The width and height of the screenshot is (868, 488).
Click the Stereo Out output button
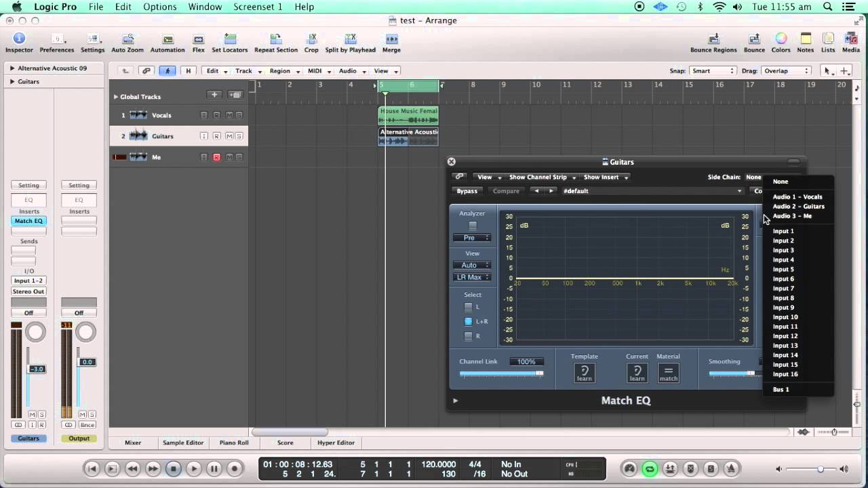click(x=28, y=291)
